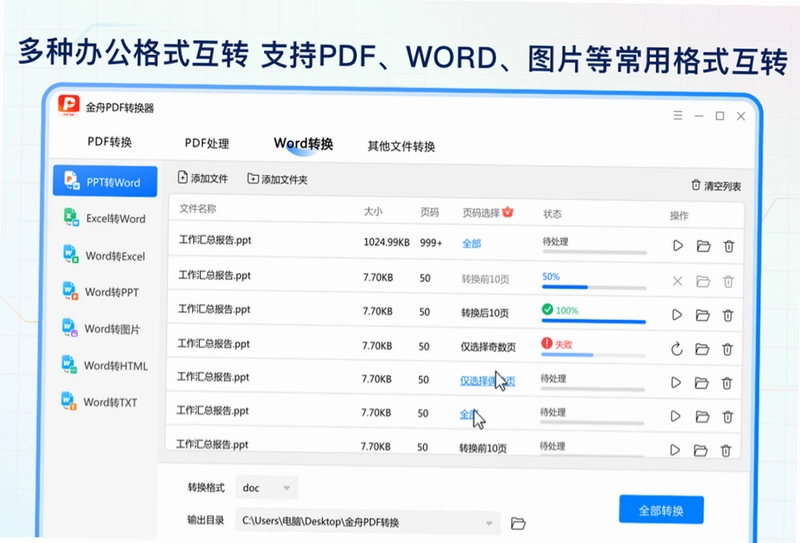Screen dimensions: 800x543
Task: Click the 添加文件 toolbar icon
Action: (183, 177)
